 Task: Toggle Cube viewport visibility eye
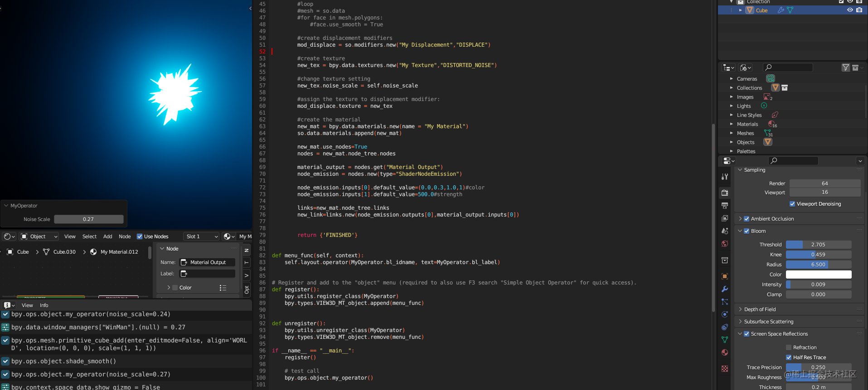(x=850, y=10)
